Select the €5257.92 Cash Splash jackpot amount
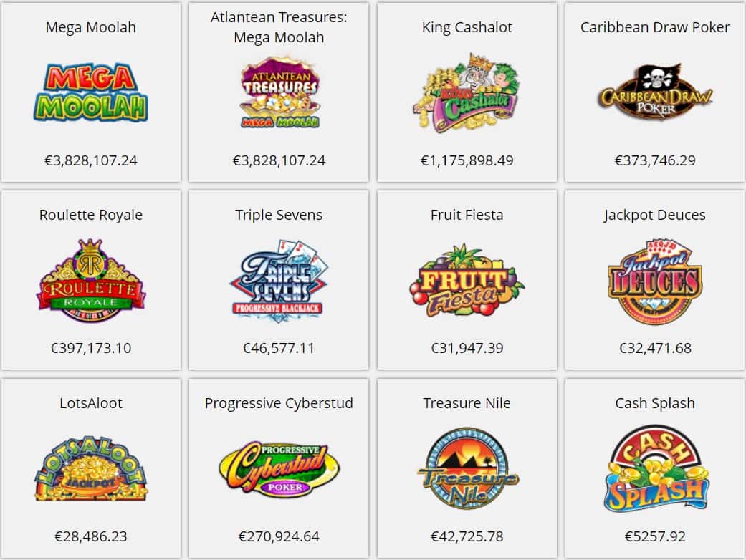This screenshot has height=560, width=746. pyautogui.click(x=655, y=536)
